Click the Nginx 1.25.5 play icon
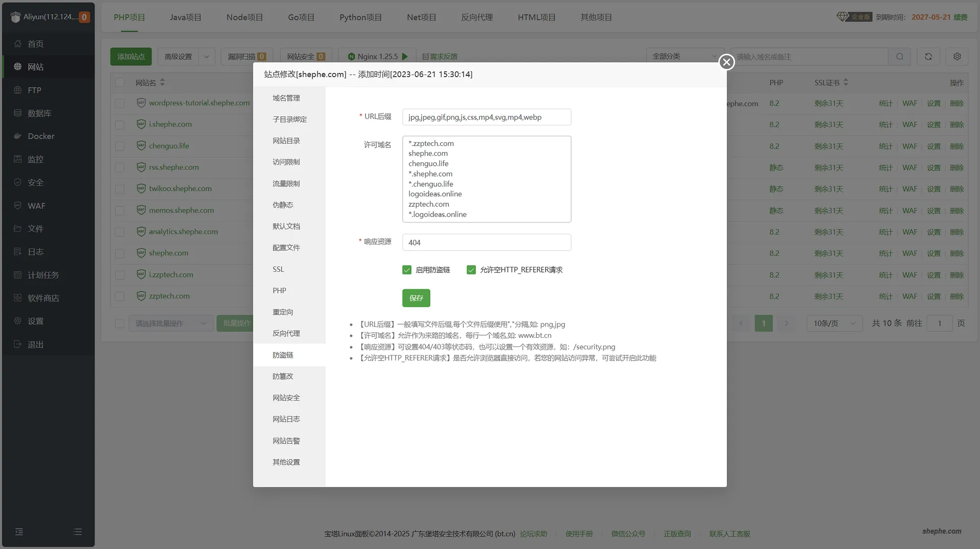Screen dimensions: 980x549 [405, 57]
